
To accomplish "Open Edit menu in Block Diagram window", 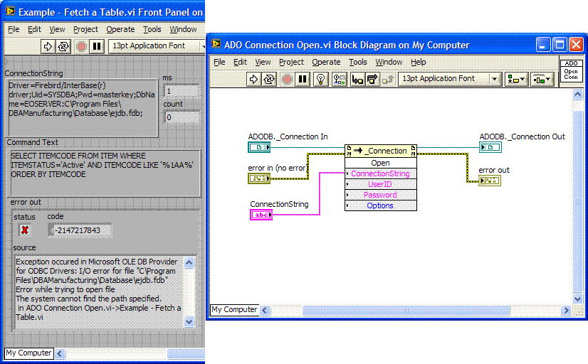I will click(240, 62).
